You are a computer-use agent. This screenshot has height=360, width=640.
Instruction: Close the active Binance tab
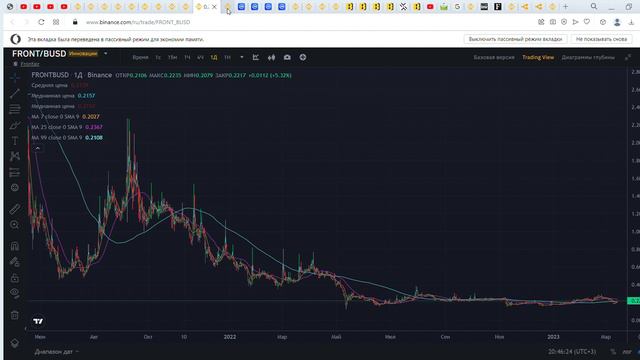coord(214,7)
